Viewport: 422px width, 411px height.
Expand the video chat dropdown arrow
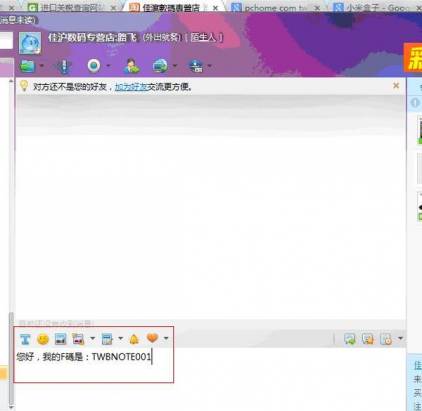(108, 66)
